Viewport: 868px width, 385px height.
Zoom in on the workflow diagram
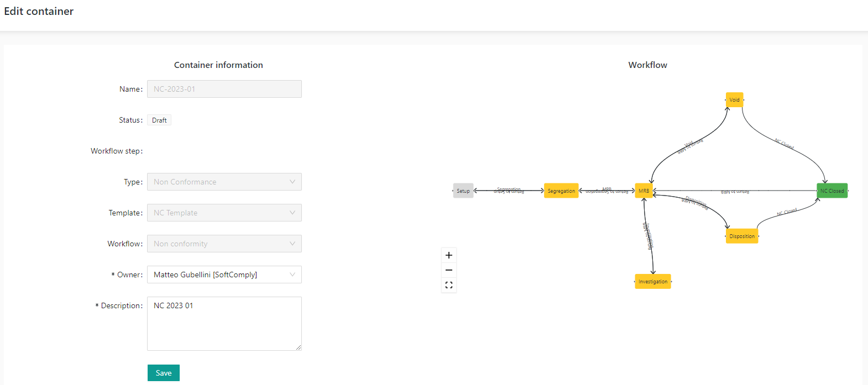[x=449, y=255]
